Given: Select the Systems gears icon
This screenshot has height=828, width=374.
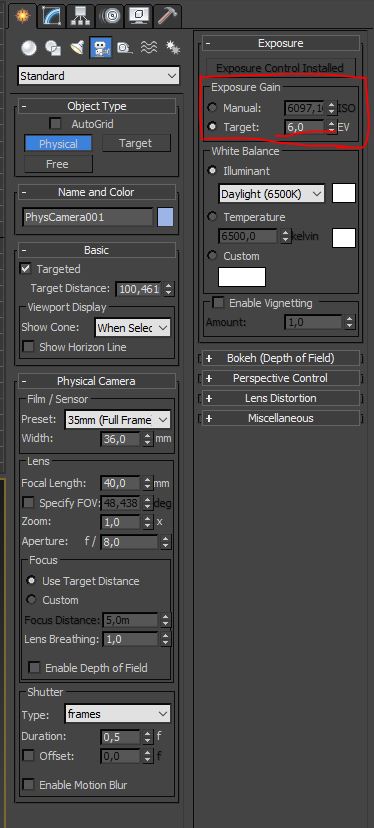Looking at the screenshot, I should tap(173, 48).
